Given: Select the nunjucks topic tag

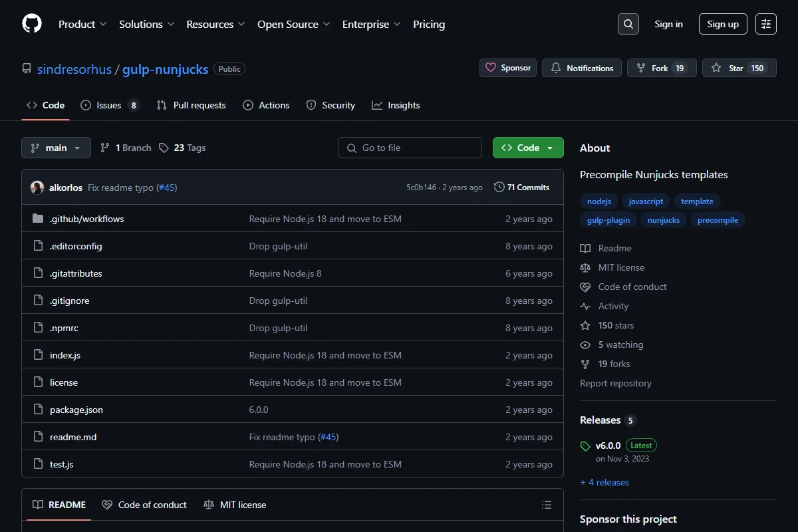Looking at the screenshot, I should click(664, 220).
